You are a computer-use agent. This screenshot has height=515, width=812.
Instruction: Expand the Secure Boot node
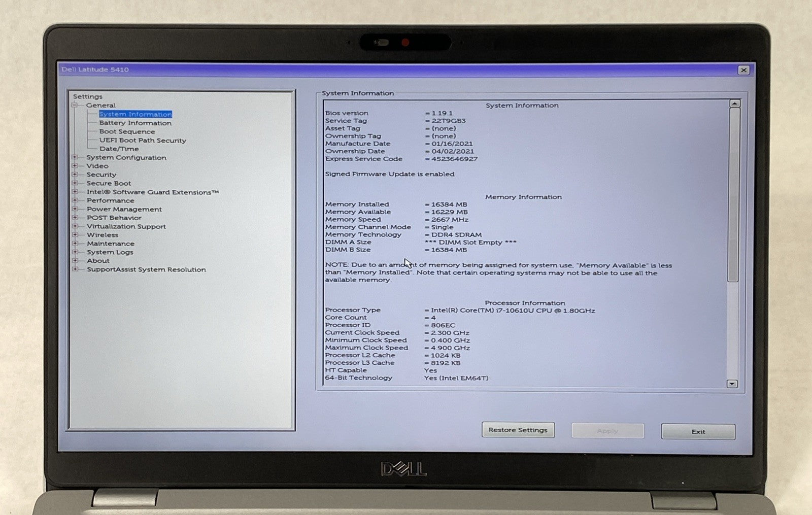tap(75, 183)
